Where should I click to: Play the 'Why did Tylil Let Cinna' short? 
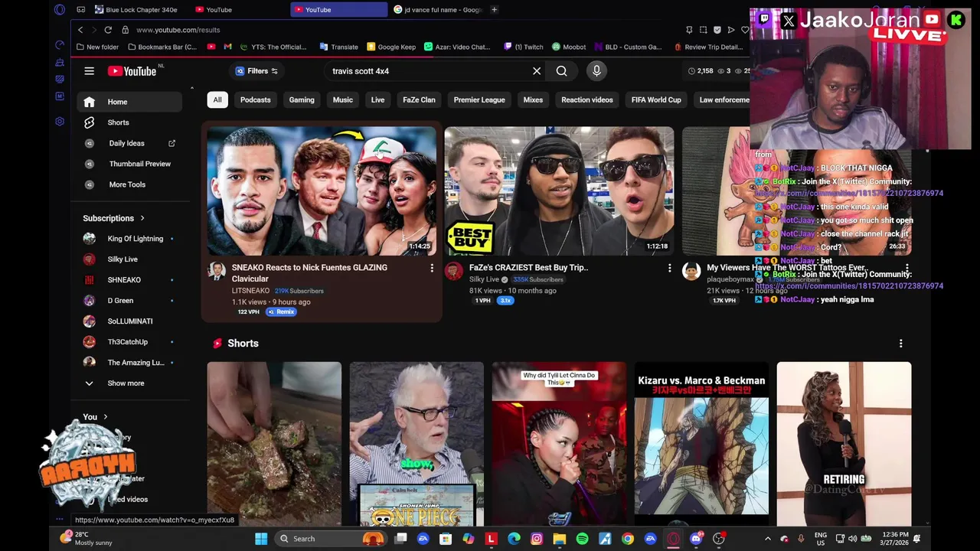pyautogui.click(x=559, y=444)
